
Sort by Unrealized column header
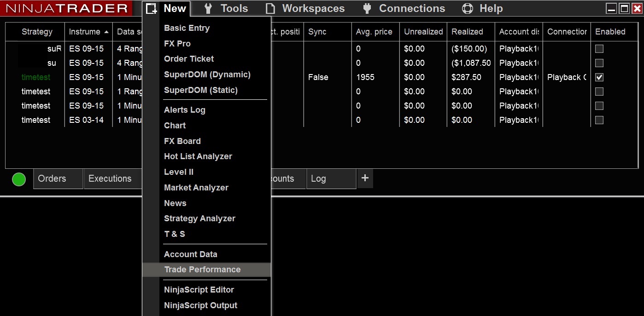[x=423, y=32]
